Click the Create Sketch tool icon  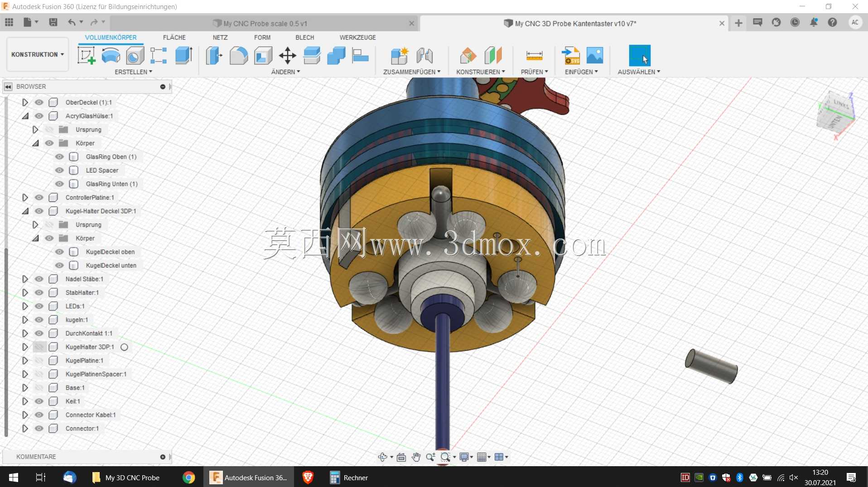pyautogui.click(x=87, y=56)
